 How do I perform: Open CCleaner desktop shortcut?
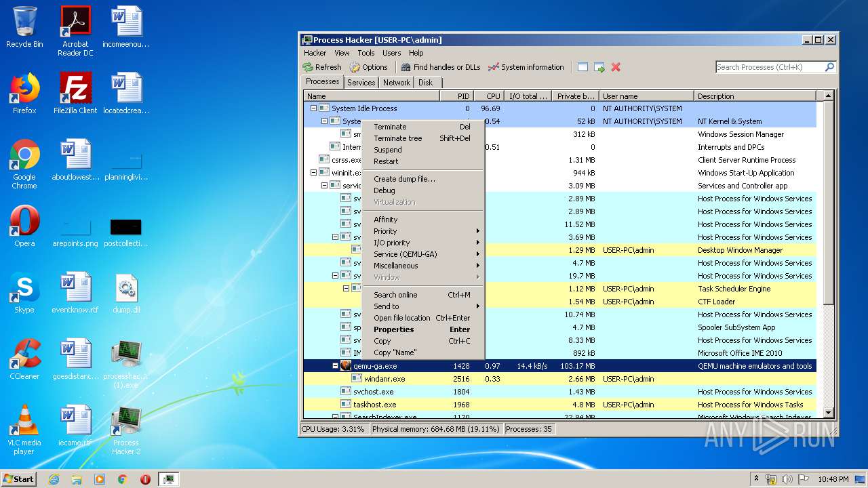[24, 359]
